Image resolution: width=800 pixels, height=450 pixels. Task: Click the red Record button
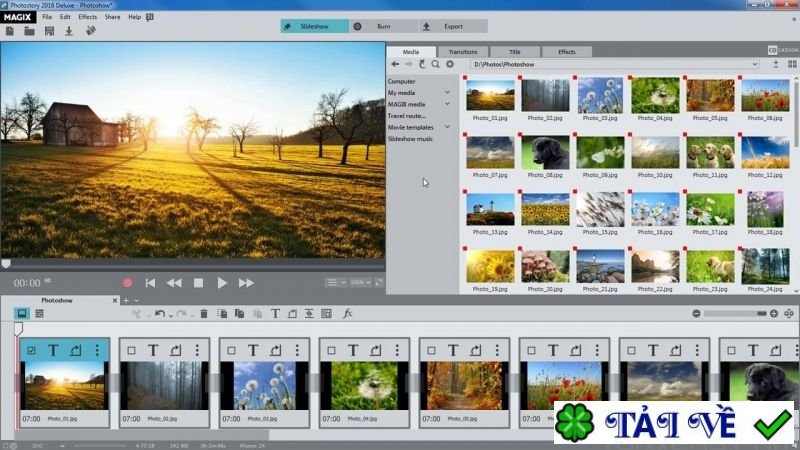click(127, 283)
